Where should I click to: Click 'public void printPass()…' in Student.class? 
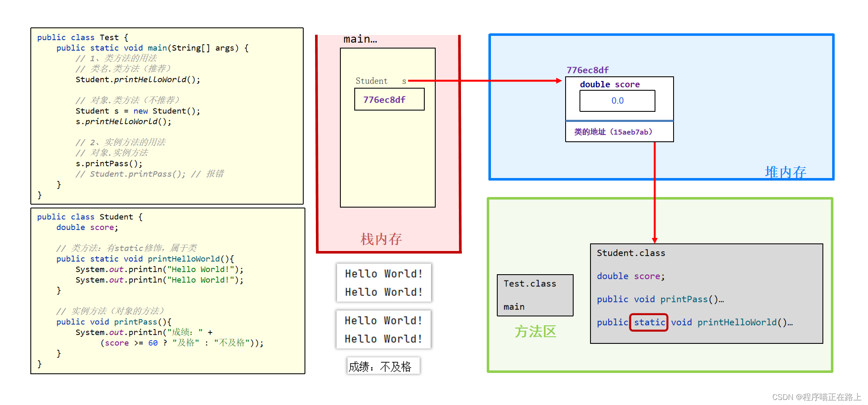(660, 300)
